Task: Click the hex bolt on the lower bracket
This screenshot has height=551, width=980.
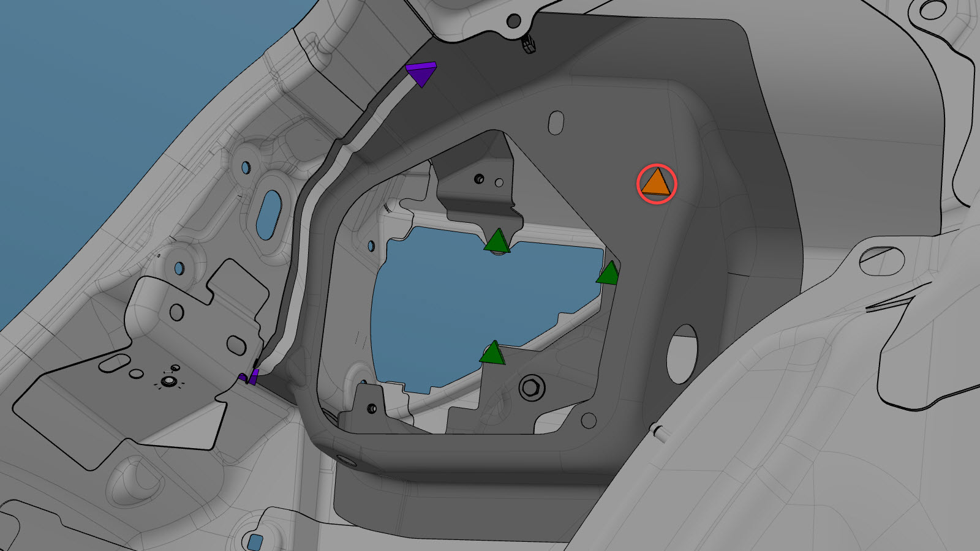Action: tap(531, 388)
